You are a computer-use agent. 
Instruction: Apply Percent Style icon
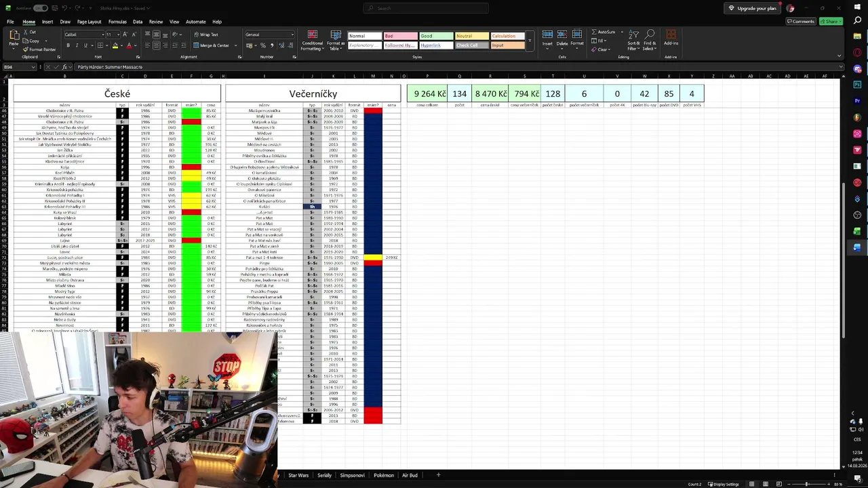263,45
